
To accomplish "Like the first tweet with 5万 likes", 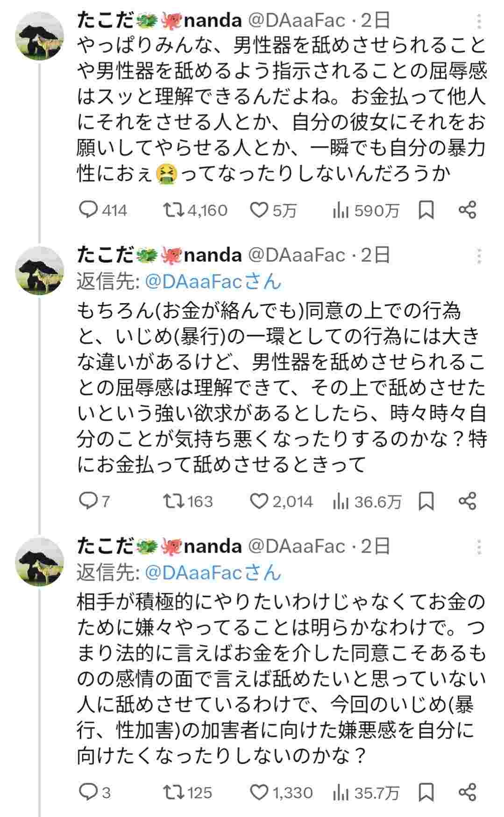I will 259,210.
